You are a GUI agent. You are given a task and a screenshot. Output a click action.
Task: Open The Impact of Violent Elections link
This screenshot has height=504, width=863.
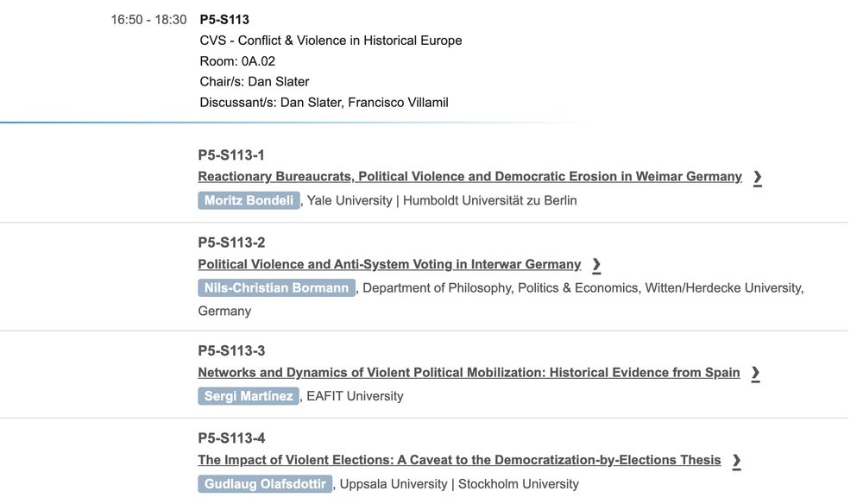[459, 460]
